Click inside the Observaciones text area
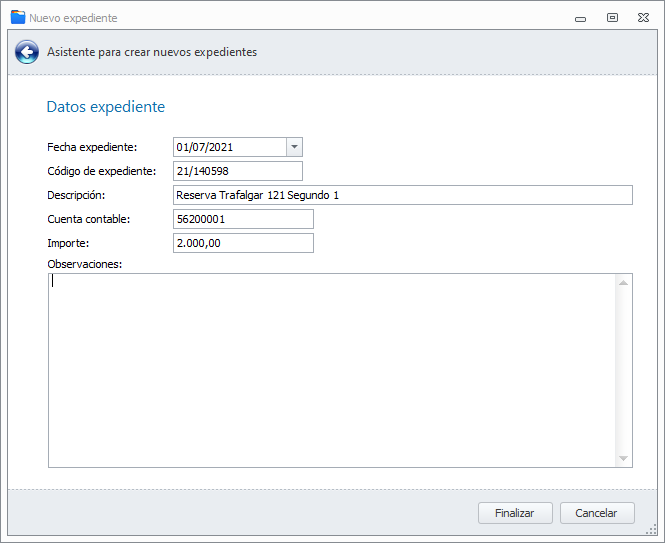Image resolution: width=665 pixels, height=543 pixels. click(330, 370)
